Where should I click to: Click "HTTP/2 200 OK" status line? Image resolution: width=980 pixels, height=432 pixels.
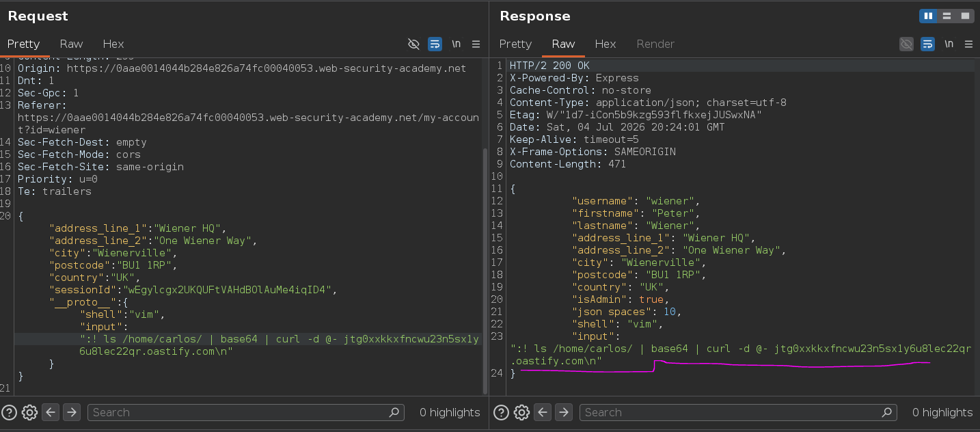[549, 66]
